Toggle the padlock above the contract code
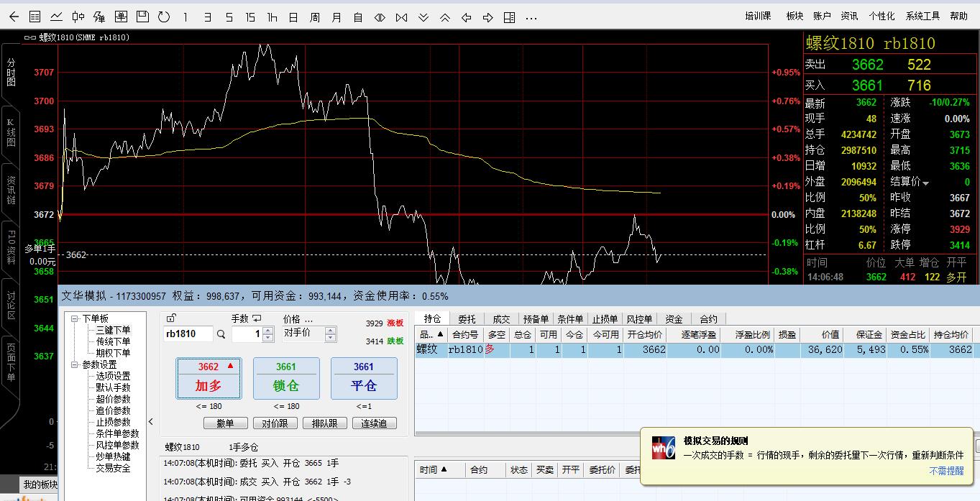The height and width of the screenshot is (501, 980). click(170, 318)
